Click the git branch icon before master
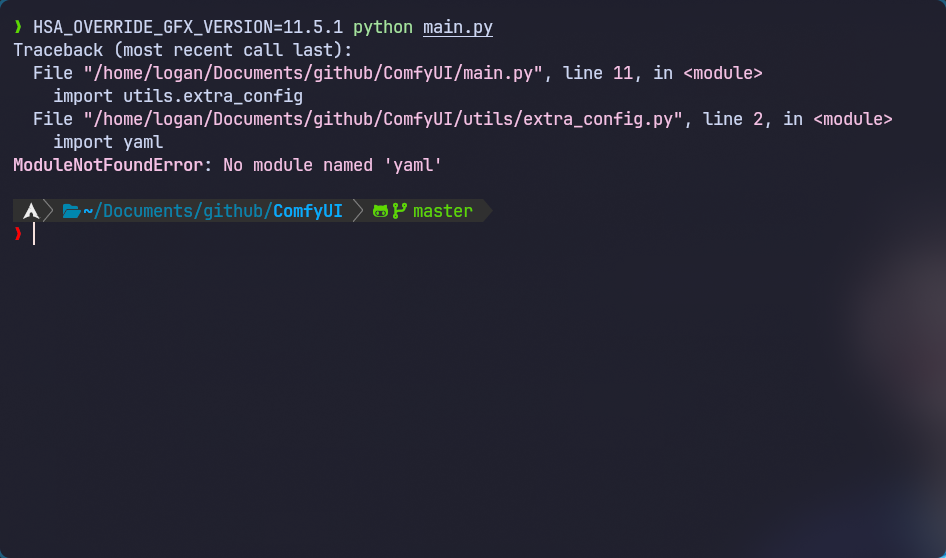The image size is (946, 558). [x=400, y=211]
